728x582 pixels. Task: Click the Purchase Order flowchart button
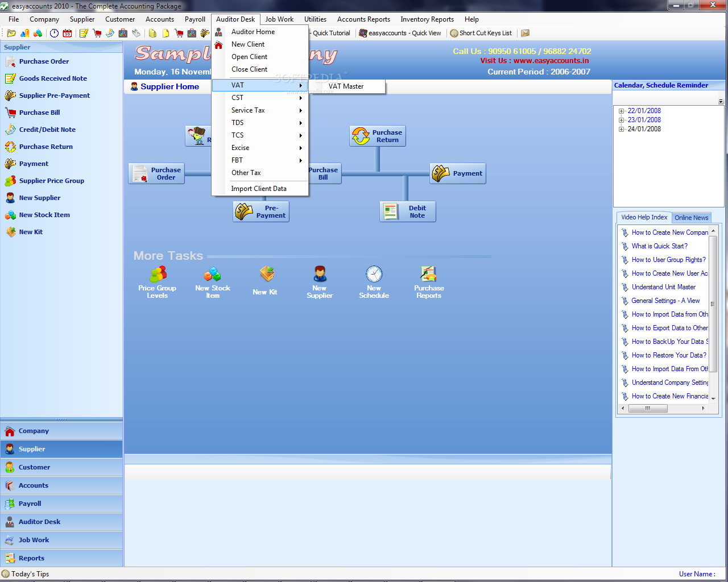point(156,173)
